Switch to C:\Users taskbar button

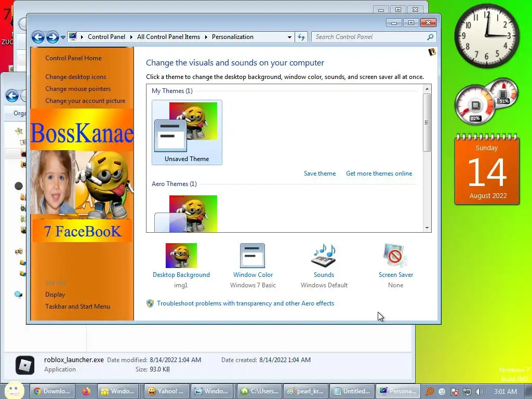(259, 391)
